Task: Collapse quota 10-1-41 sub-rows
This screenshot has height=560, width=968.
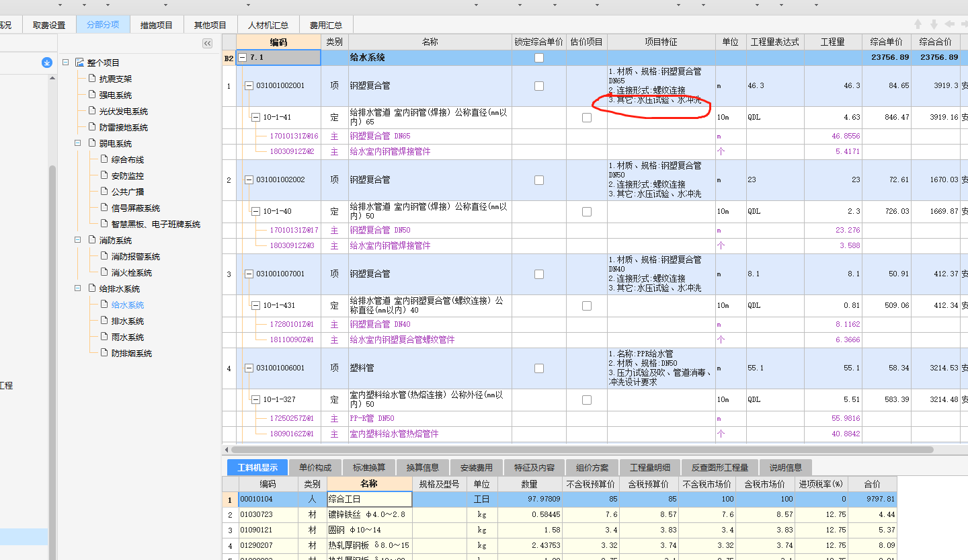Action: (x=255, y=118)
